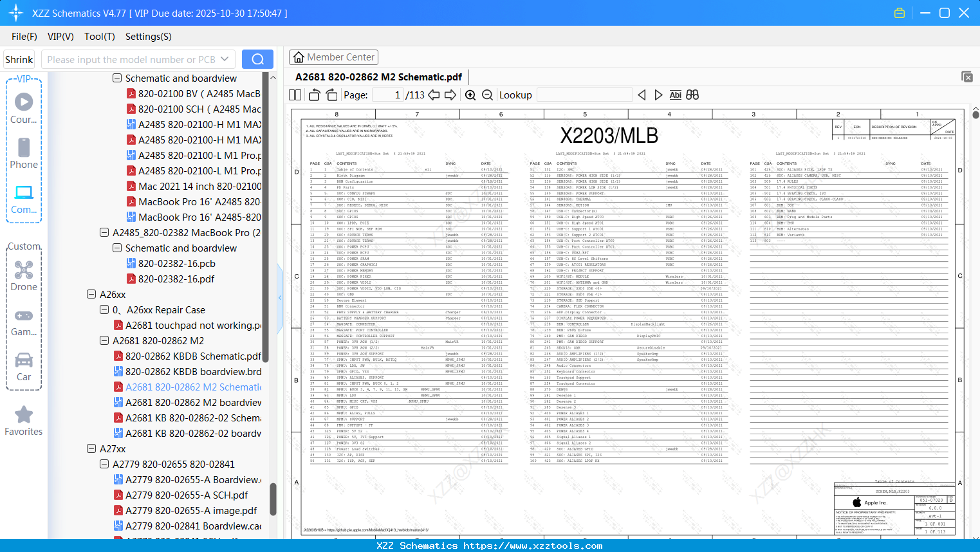Click the Shrink button
The width and height of the screenshot is (980, 552).
click(x=19, y=59)
